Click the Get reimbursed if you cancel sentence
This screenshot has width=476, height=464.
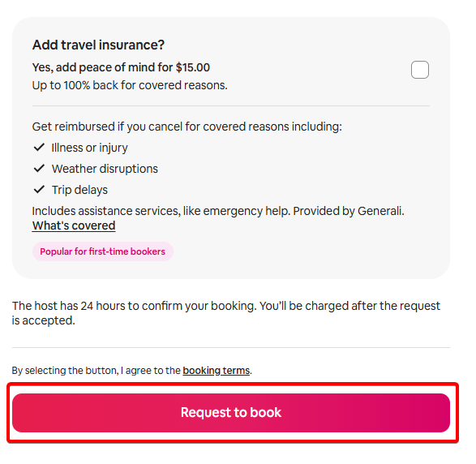click(x=187, y=127)
